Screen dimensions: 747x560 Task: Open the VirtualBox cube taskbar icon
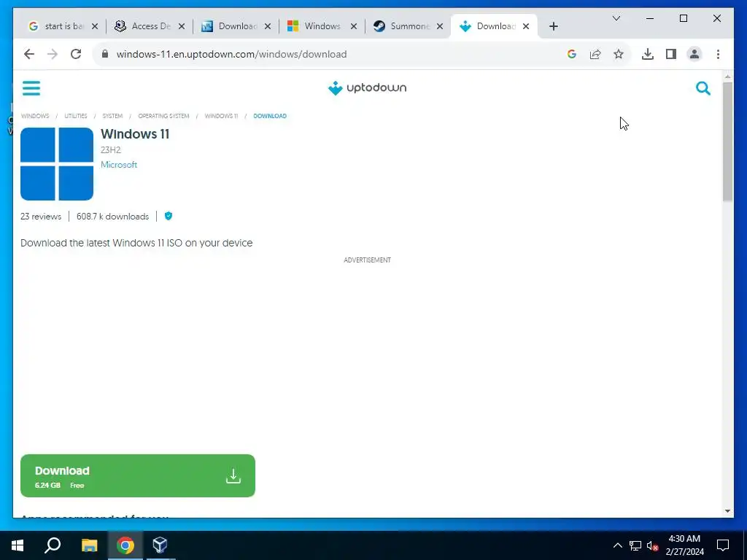tap(160, 545)
